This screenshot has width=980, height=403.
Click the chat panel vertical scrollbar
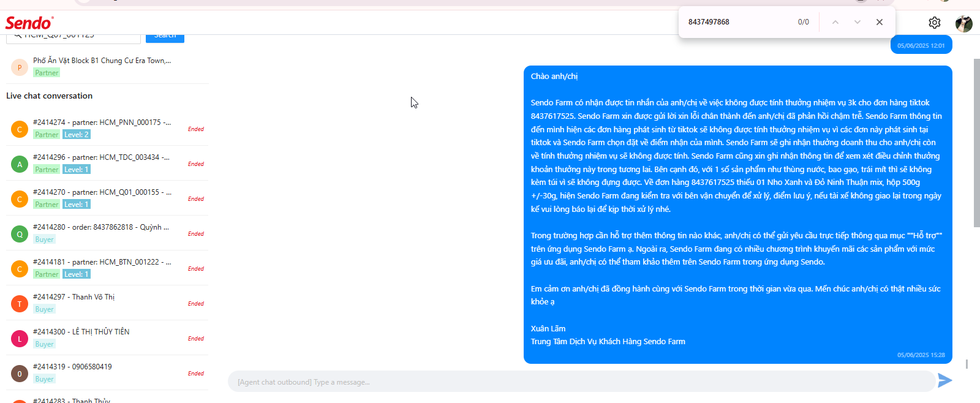click(976, 143)
